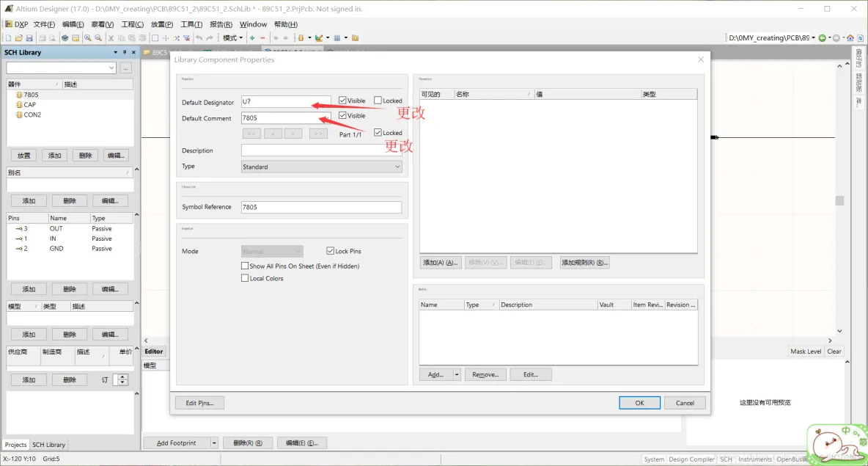The image size is (868, 466).
Task: Click the select-inside-area rectangle icon
Action: pyautogui.click(x=155, y=38)
